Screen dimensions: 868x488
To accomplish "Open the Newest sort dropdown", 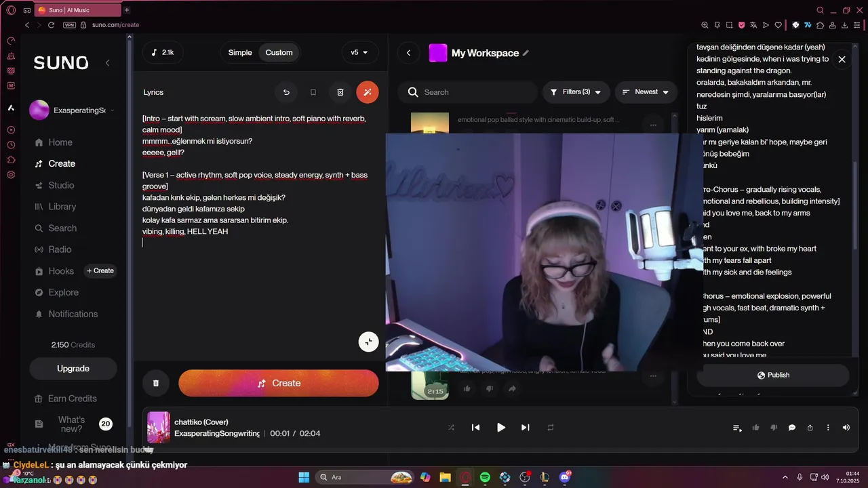I will click(646, 92).
